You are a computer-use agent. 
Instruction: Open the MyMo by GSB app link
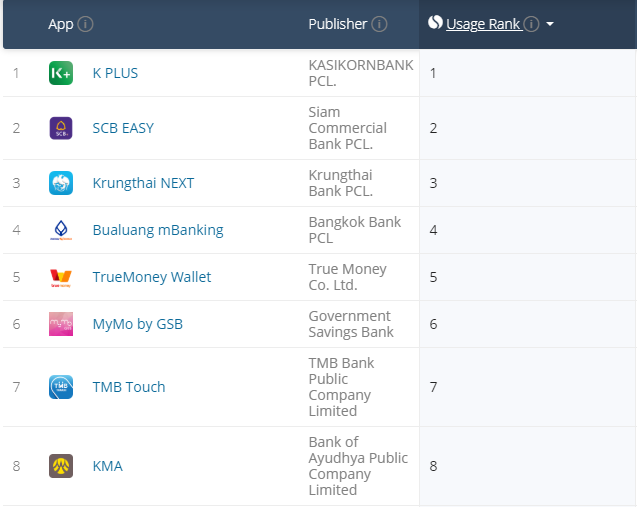138,324
